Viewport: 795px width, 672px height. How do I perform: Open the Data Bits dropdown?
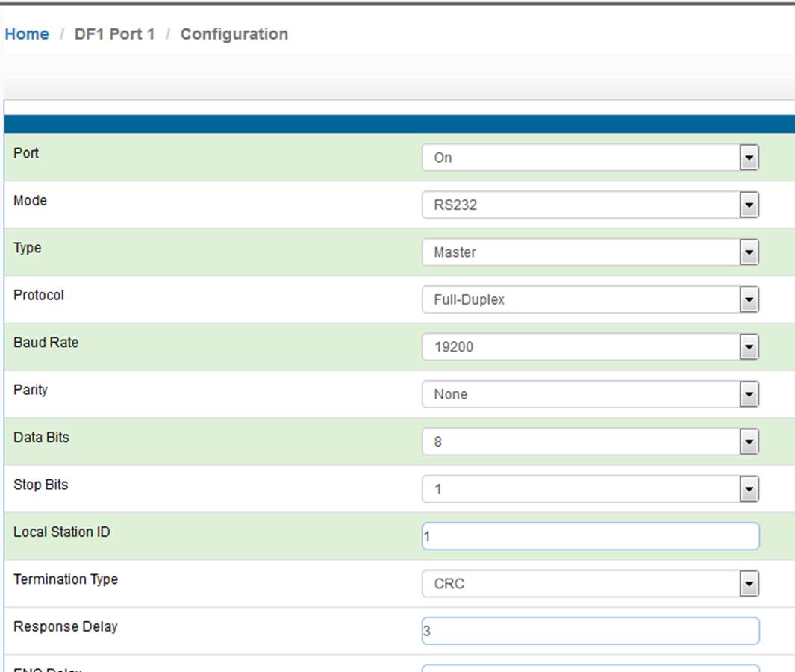tap(590, 441)
